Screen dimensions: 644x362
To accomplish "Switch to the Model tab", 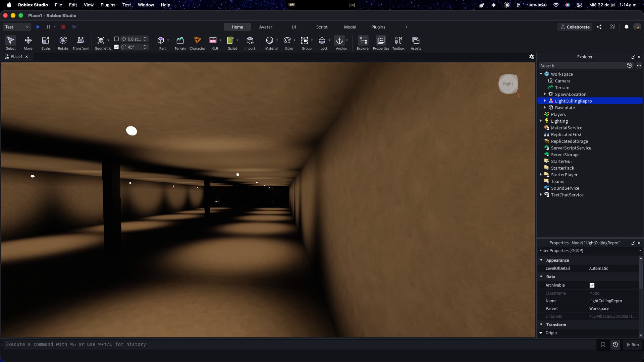I will click(x=350, y=27).
